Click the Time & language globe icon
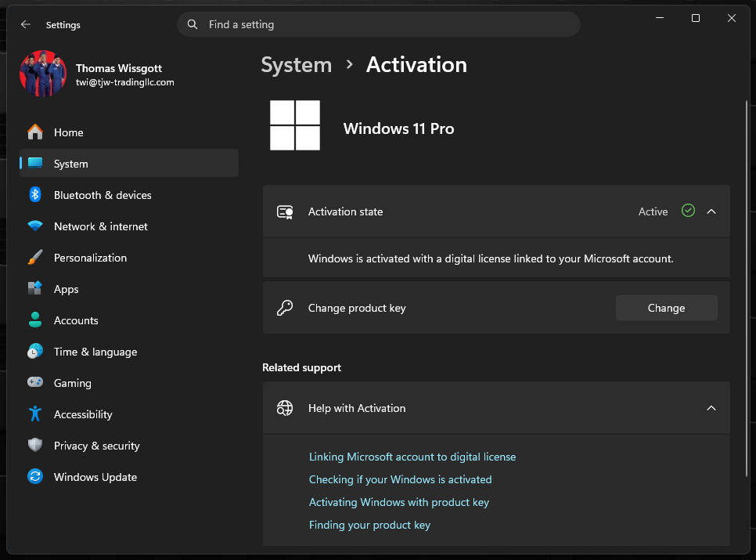Screen dimensions: 756x560 35,351
